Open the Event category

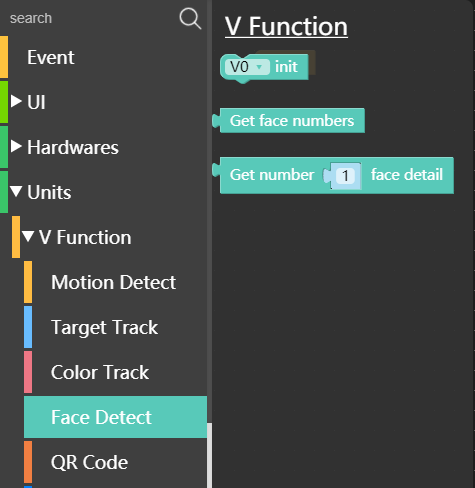(x=103, y=57)
